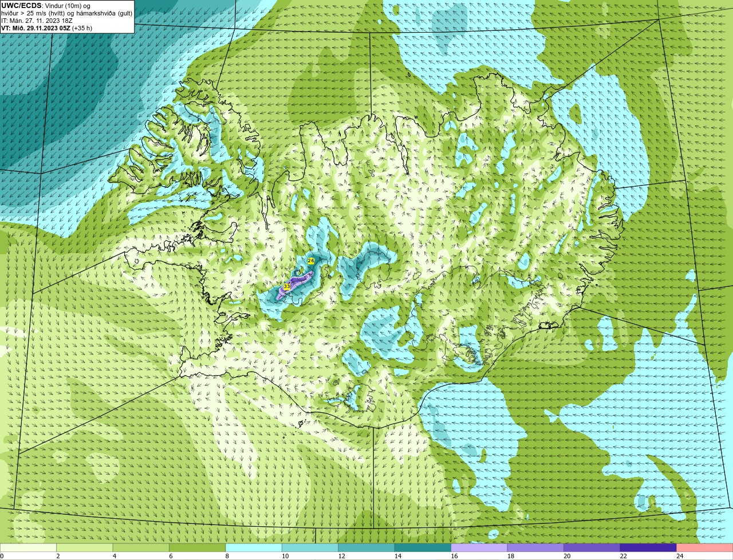Click the legend scale number 24

point(680,556)
